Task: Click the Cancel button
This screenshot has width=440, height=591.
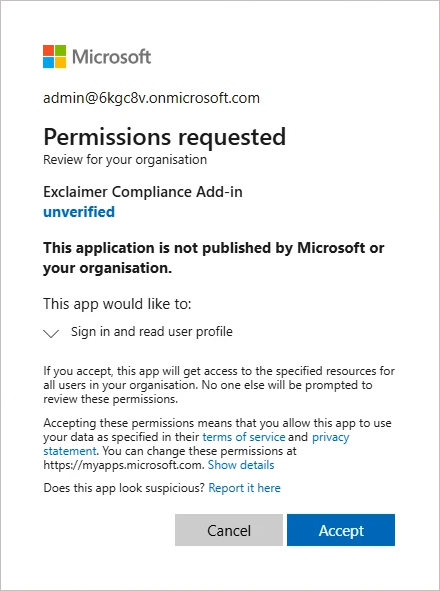Action: [229, 530]
